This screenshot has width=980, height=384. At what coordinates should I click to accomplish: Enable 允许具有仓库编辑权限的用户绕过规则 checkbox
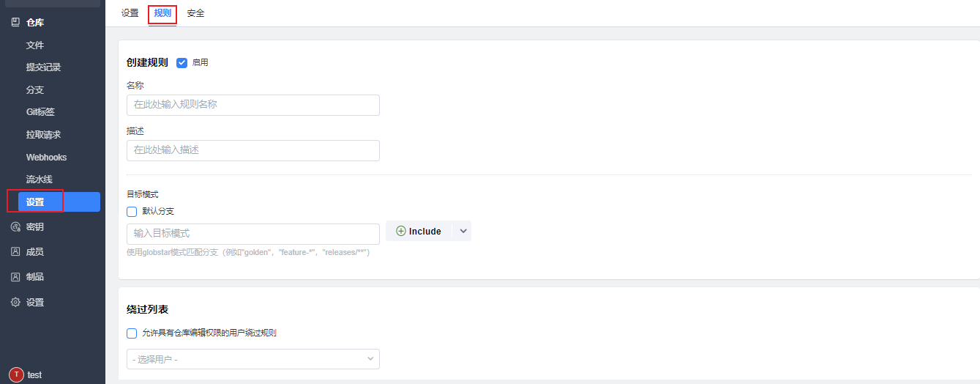pos(132,333)
